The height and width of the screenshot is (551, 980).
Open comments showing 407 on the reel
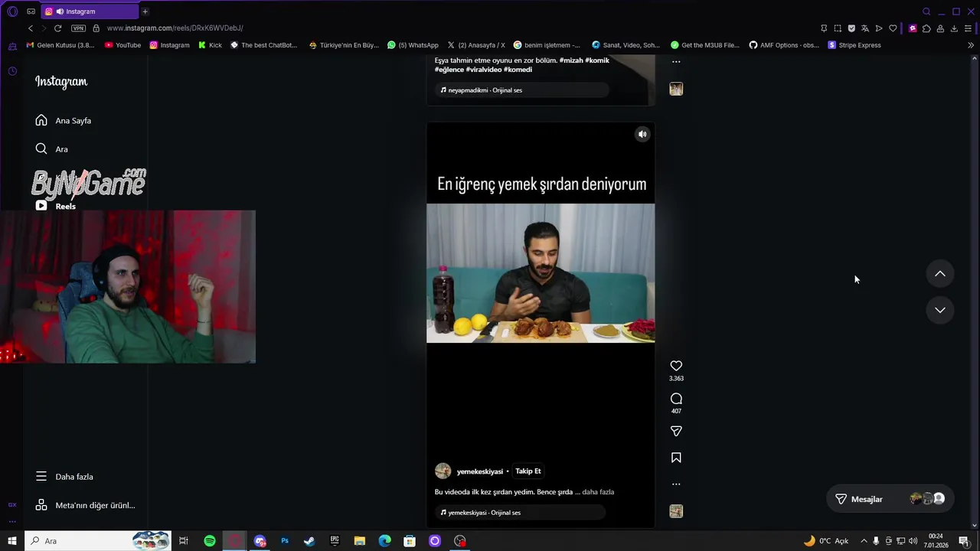[676, 399]
